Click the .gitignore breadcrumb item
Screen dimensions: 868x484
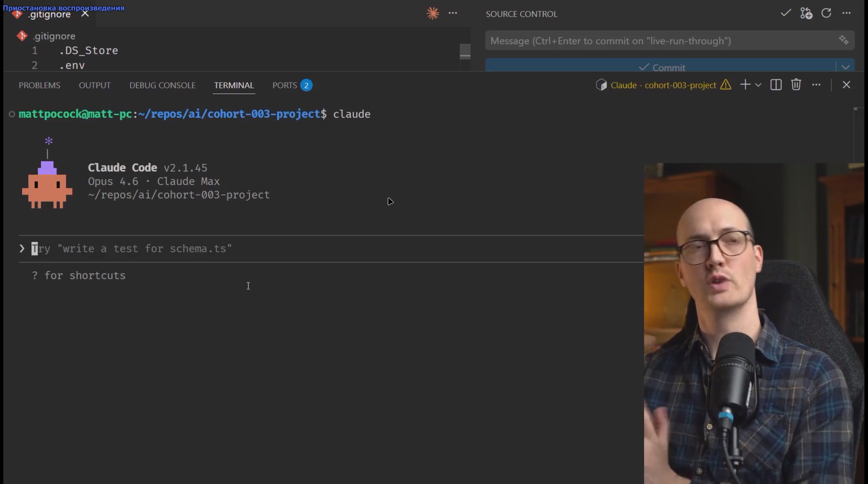pos(54,36)
